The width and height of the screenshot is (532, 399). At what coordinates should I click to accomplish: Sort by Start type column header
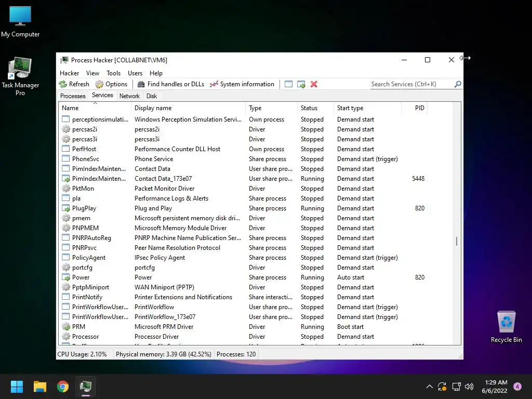click(x=367, y=108)
